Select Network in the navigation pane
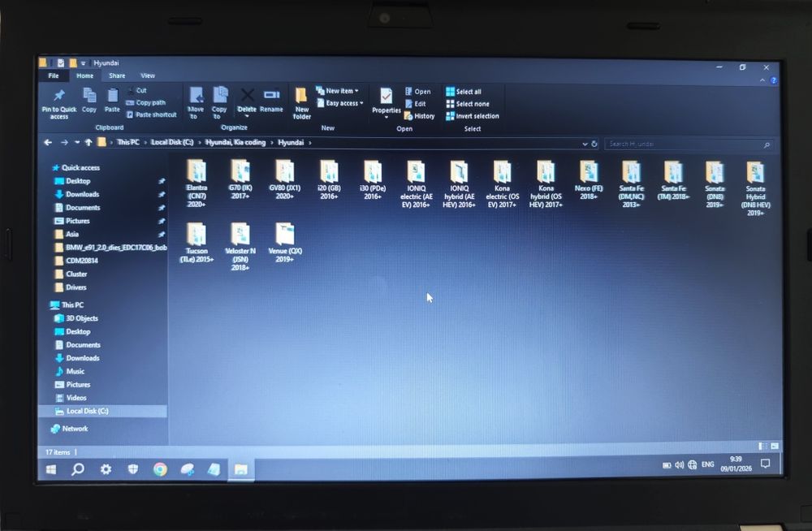This screenshot has width=812, height=531. tap(69, 429)
